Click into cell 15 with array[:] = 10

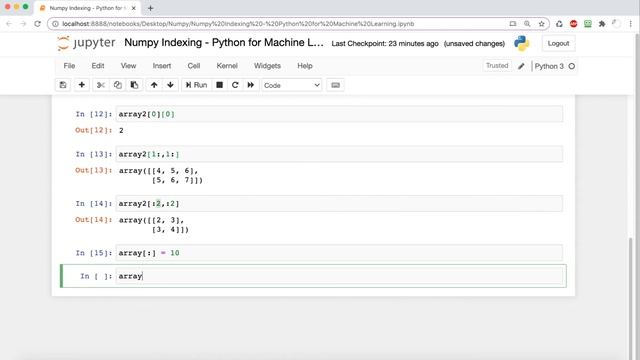coord(339,253)
